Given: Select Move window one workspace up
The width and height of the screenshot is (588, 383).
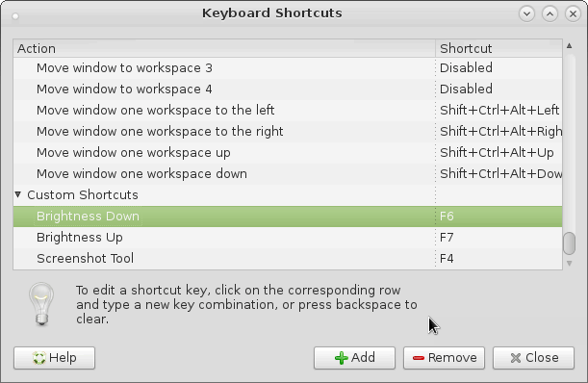Looking at the screenshot, I should [288, 153].
